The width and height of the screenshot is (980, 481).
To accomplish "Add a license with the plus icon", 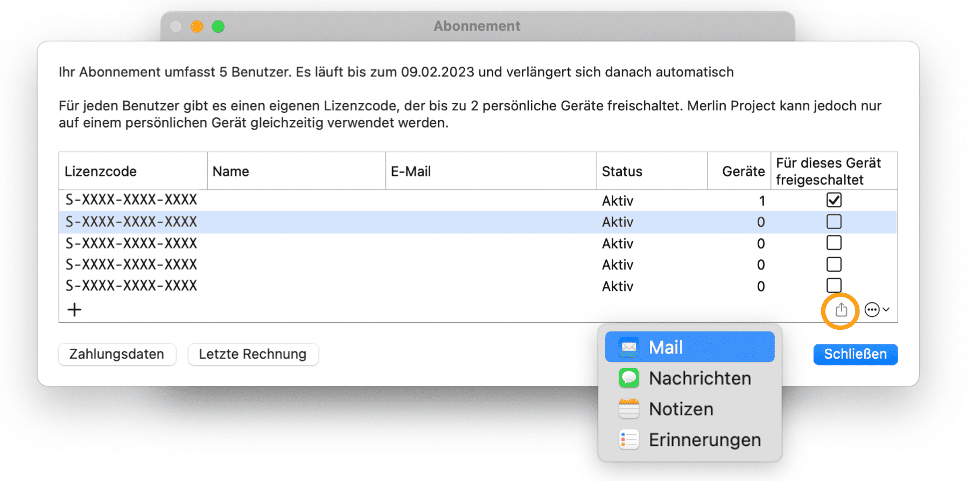I will 74,310.
